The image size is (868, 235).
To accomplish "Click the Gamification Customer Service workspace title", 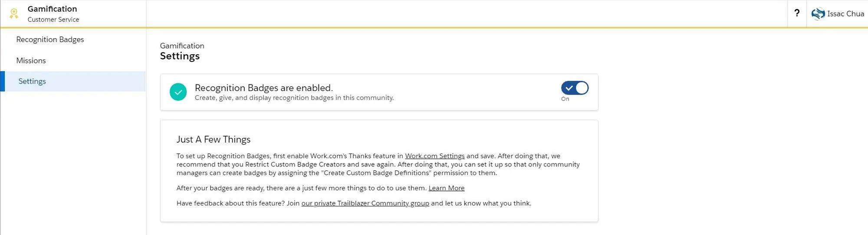I will coord(53,14).
